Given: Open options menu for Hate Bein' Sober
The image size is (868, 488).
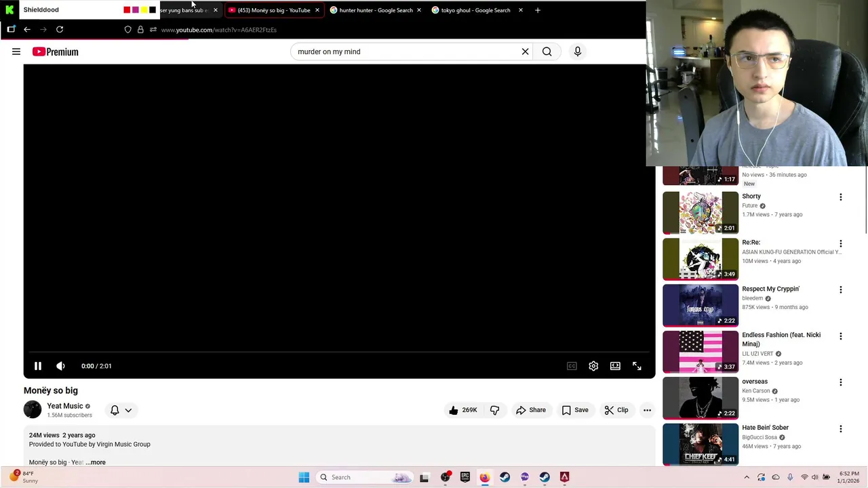Looking at the screenshot, I should pos(841,429).
